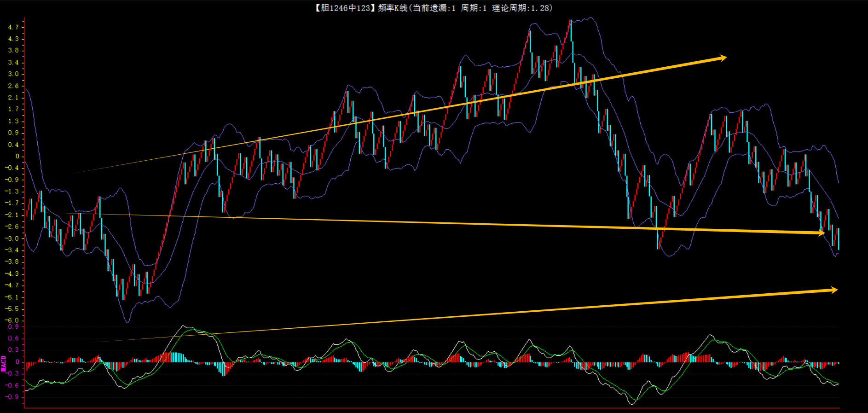868x413 pixels.
Task: Click the 当前遗漏:1 text in title
Action: click(434, 8)
